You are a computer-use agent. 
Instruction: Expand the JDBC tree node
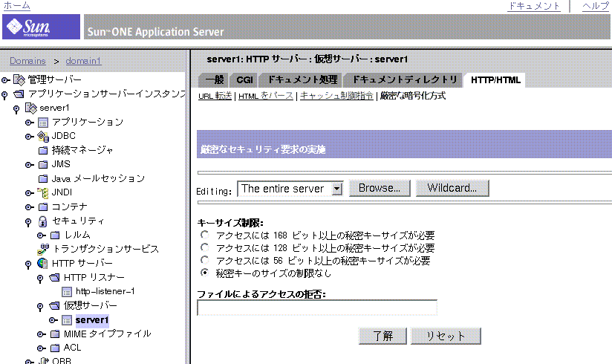pyautogui.click(x=29, y=137)
